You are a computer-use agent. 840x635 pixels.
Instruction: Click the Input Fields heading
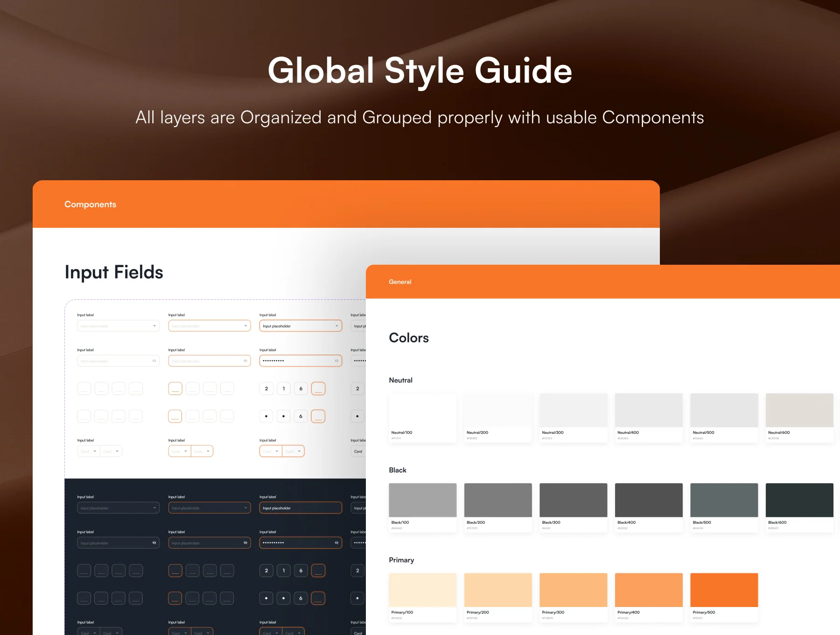114,273
